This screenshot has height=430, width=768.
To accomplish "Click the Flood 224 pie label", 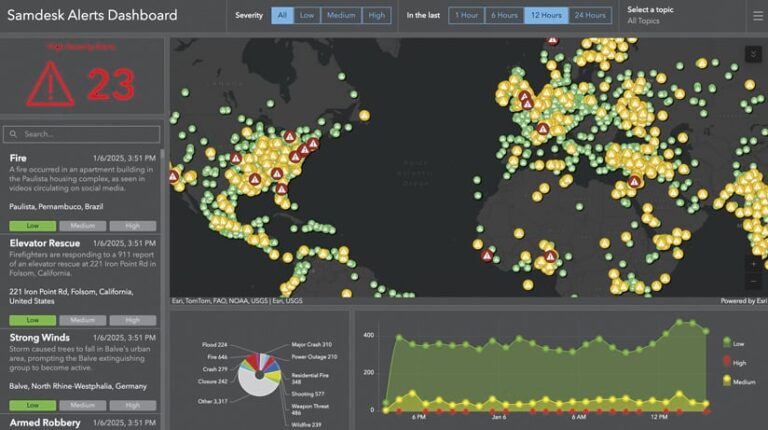I will point(215,345).
